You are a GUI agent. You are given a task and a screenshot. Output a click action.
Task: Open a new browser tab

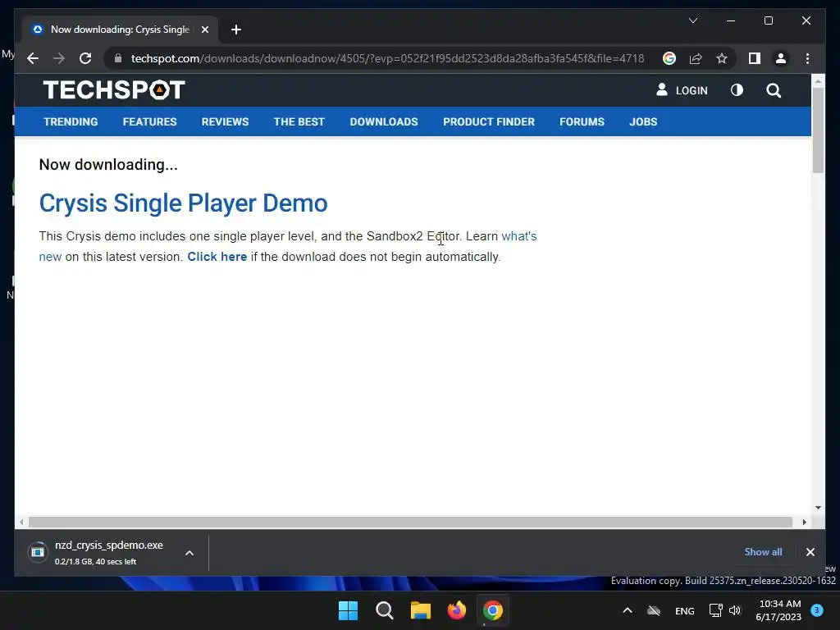click(236, 30)
